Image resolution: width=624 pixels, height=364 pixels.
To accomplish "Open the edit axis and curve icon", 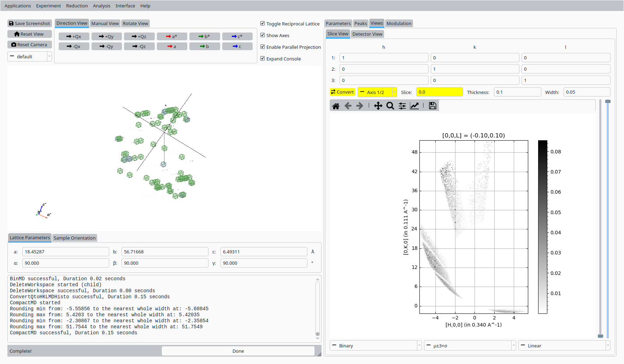I will [414, 106].
